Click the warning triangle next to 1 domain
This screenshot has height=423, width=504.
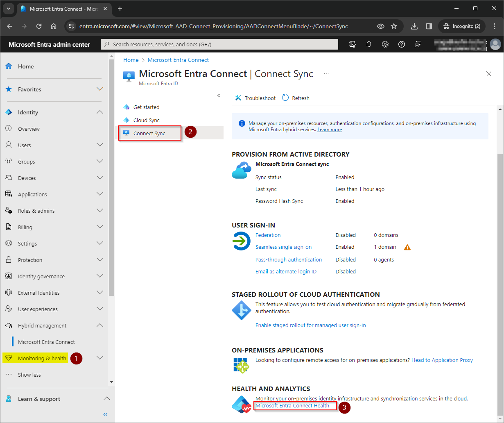[x=407, y=247]
